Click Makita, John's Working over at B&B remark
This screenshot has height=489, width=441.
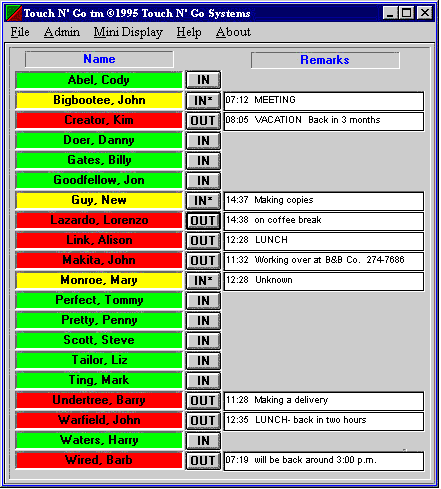click(x=324, y=261)
